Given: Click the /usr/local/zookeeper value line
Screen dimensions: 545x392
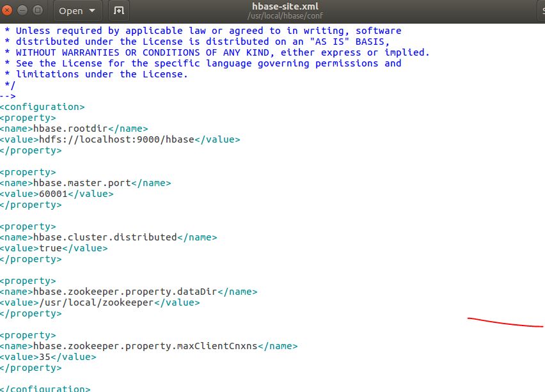Looking at the screenshot, I should (100, 302).
